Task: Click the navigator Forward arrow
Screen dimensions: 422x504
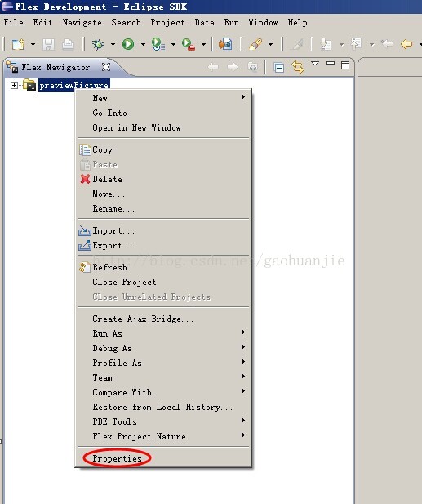Action: coord(233,67)
